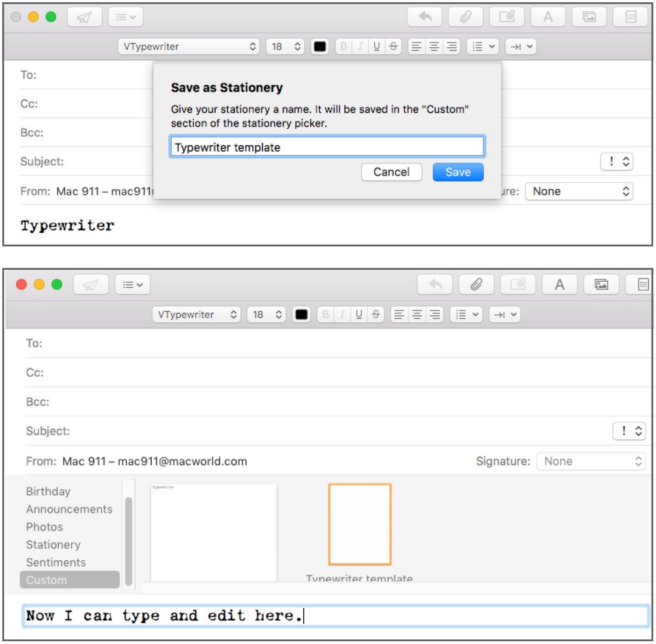Open photo browser icon in bottom window
The height and width of the screenshot is (644, 656).
[601, 285]
